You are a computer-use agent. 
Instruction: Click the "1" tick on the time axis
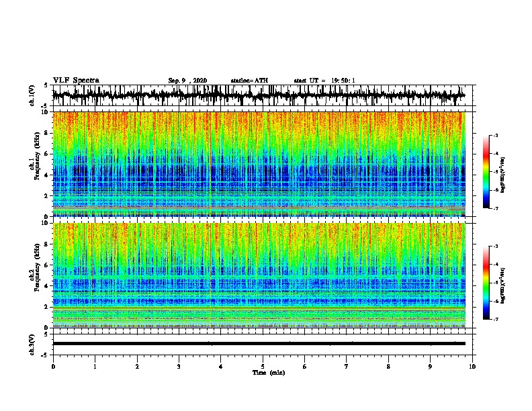(95, 367)
